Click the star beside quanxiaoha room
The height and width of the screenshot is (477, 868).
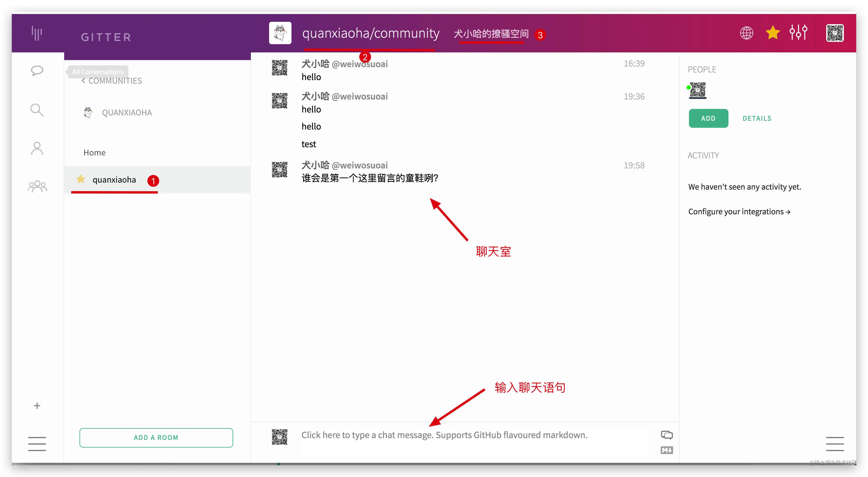tap(81, 179)
